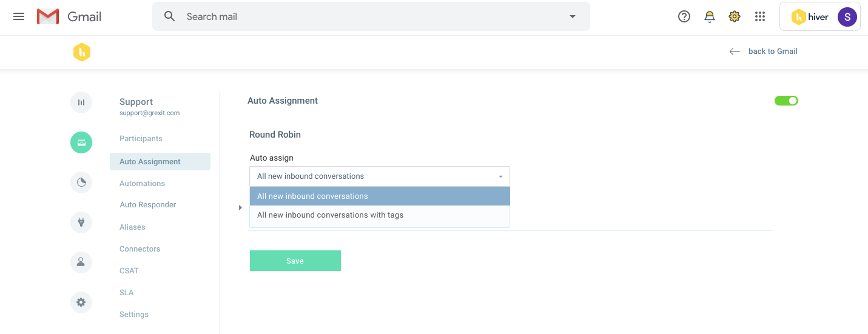
Task: Open the Gmail main menu hamburger icon
Action: tap(19, 16)
